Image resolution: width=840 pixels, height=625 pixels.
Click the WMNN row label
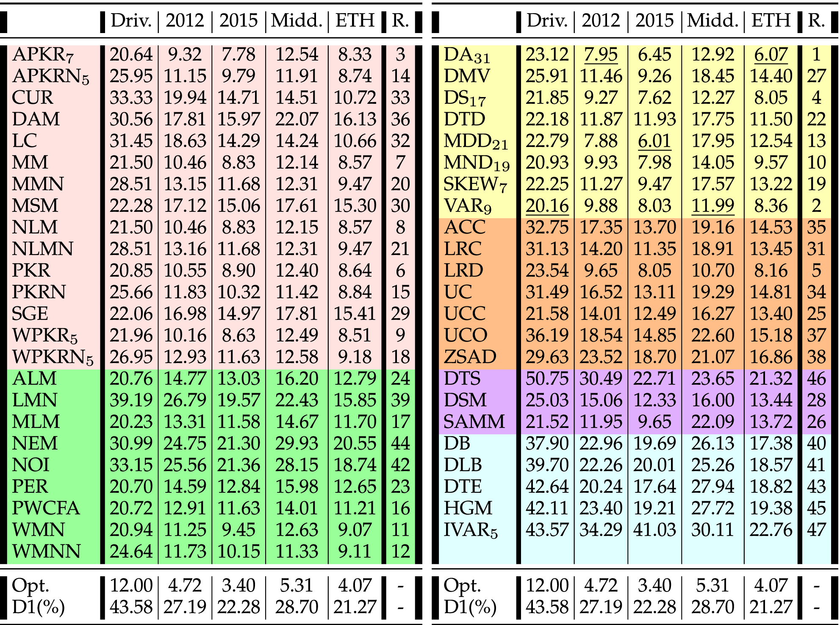coord(46,551)
